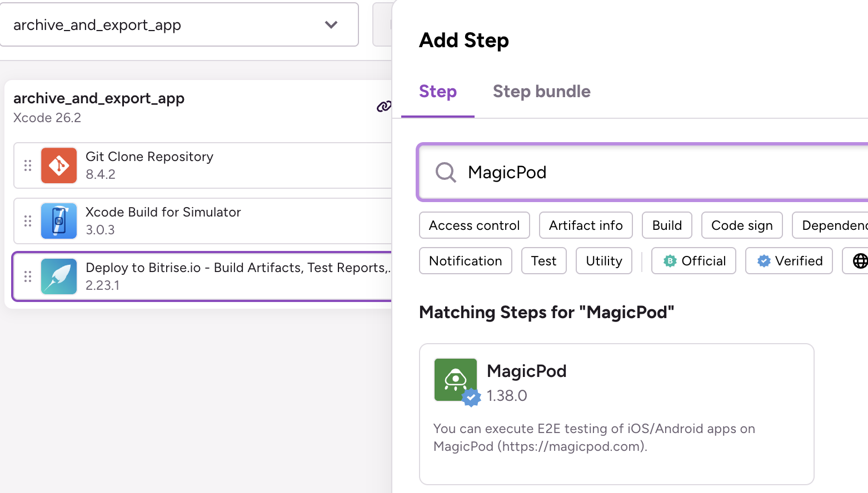Viewport: 868px width, 493px height.
Task: Filter steps by Build category
Action: [x=667, y=225]
